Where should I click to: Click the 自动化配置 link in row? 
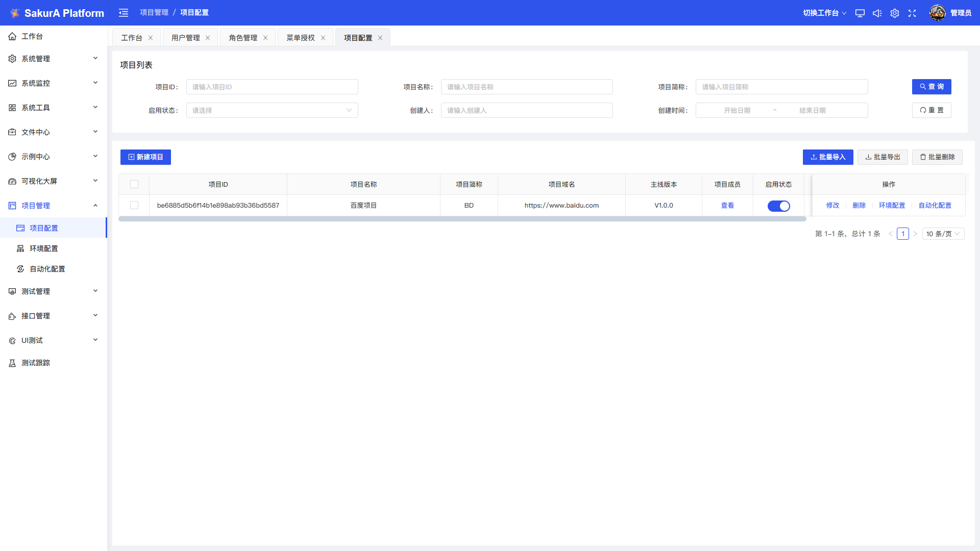click(935, 205)
